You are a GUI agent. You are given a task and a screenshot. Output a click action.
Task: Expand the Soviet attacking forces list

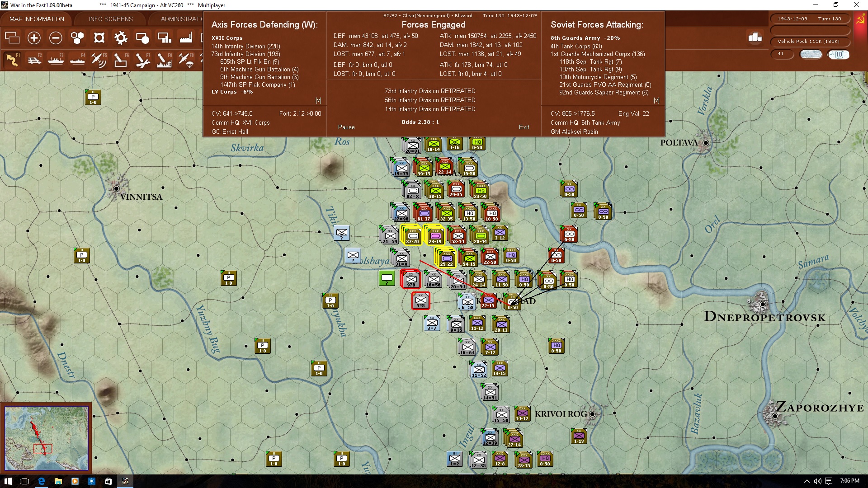656,100
